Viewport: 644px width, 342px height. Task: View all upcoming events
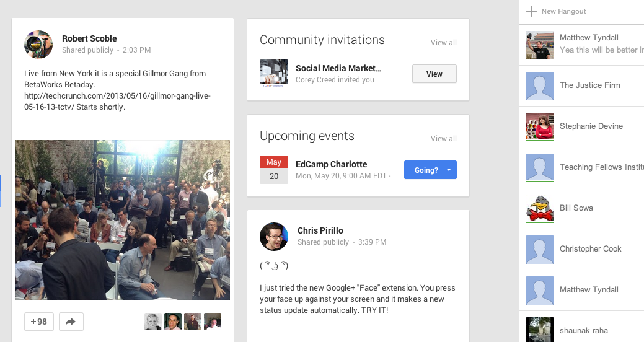click(x=443, y=139)
